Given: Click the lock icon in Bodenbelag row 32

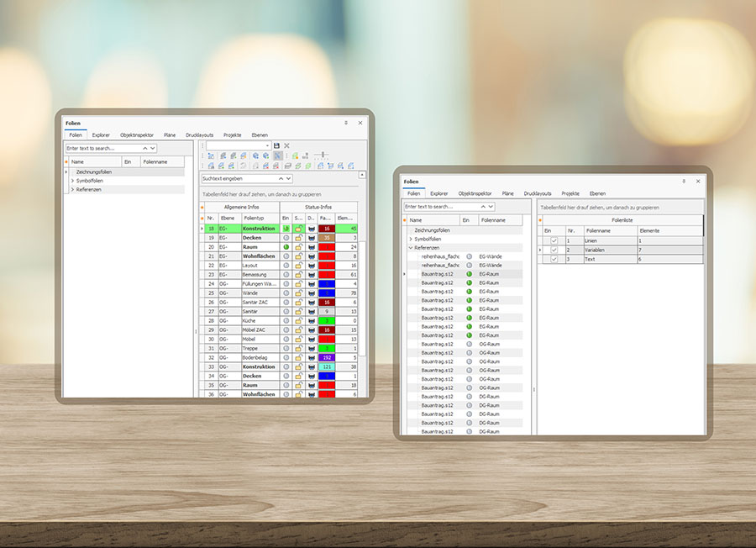Looking at the screenshot, I should 298,357.
